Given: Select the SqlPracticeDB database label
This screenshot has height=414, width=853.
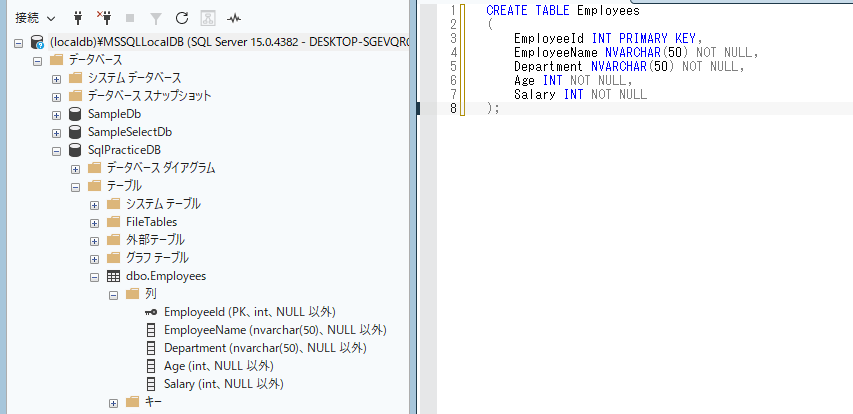Looking at the screenshot, I should [x=124, y=150].
